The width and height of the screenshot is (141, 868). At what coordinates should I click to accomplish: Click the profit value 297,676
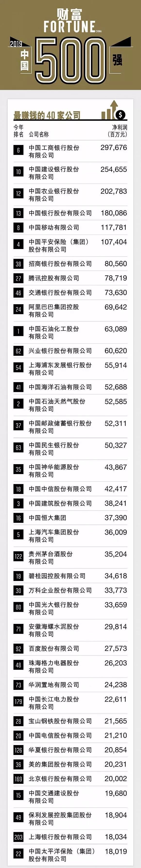click(114, 148)
